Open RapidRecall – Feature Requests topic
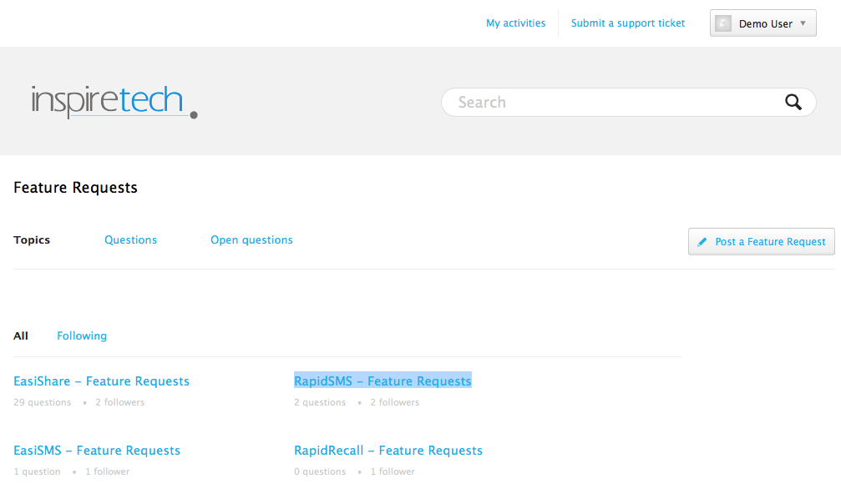This screenshot has width=841, height=504. [x=388, y=451]
